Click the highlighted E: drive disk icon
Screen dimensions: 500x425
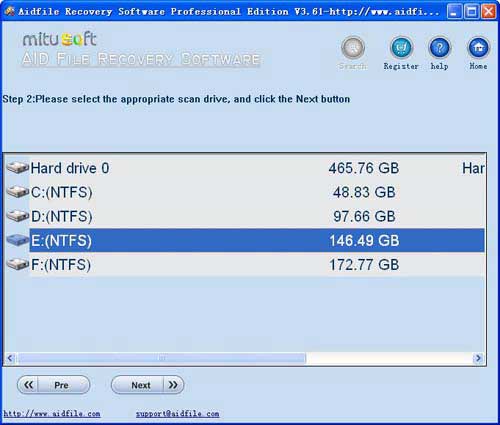[x=18, y=240]
